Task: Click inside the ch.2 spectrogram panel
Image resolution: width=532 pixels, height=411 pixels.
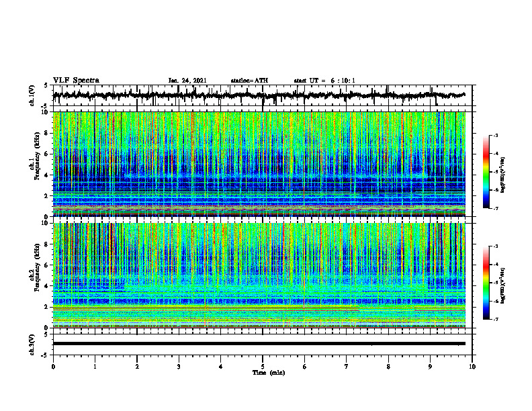Action: pos(259,275)
